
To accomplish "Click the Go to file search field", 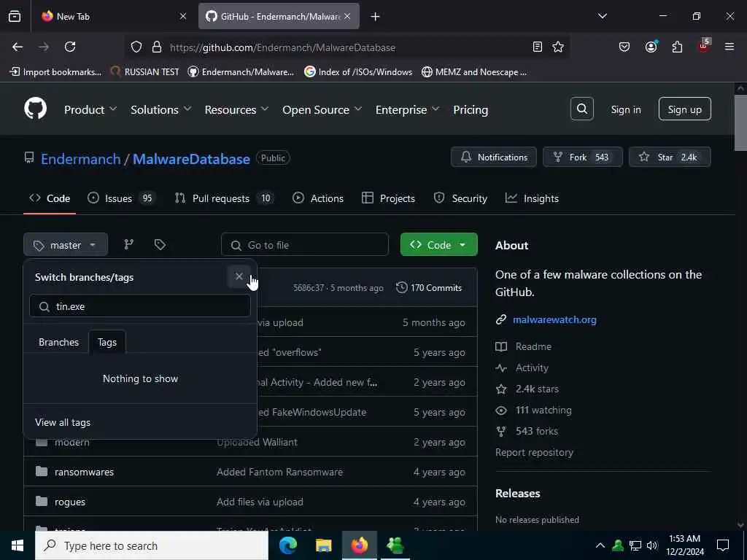I will coord(304,245).
